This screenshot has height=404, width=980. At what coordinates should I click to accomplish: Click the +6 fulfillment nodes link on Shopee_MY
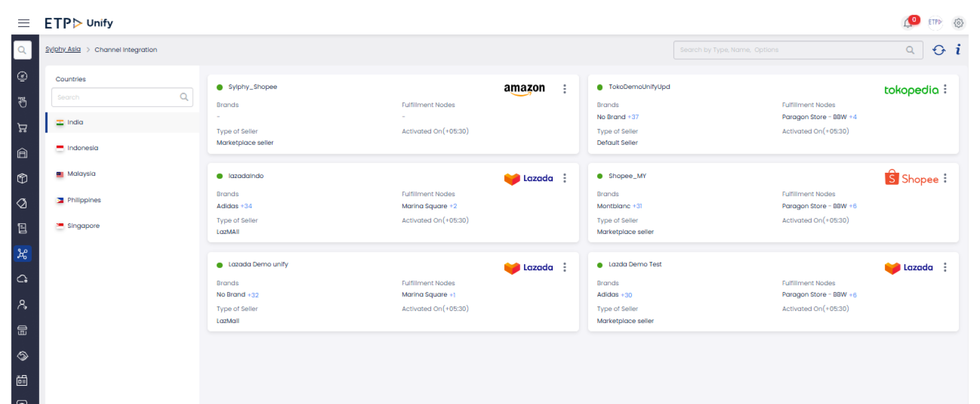click(853, 206)
